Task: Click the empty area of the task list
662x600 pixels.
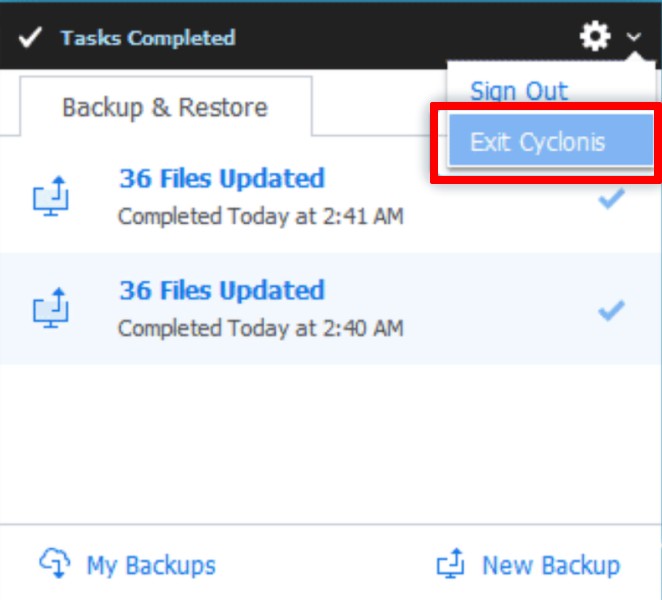Action: coord(330,440)
